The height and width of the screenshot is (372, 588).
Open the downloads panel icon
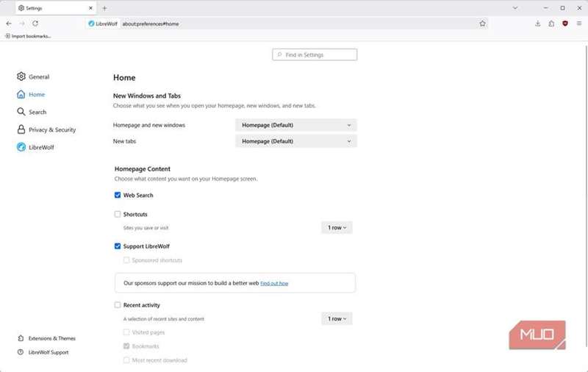pyautogui.click(x=538, y=24)
